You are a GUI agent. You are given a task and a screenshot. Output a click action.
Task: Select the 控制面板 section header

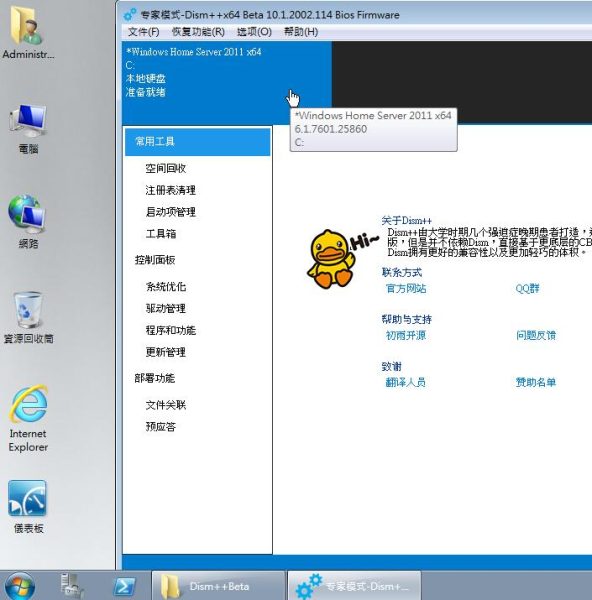(155, 260)
